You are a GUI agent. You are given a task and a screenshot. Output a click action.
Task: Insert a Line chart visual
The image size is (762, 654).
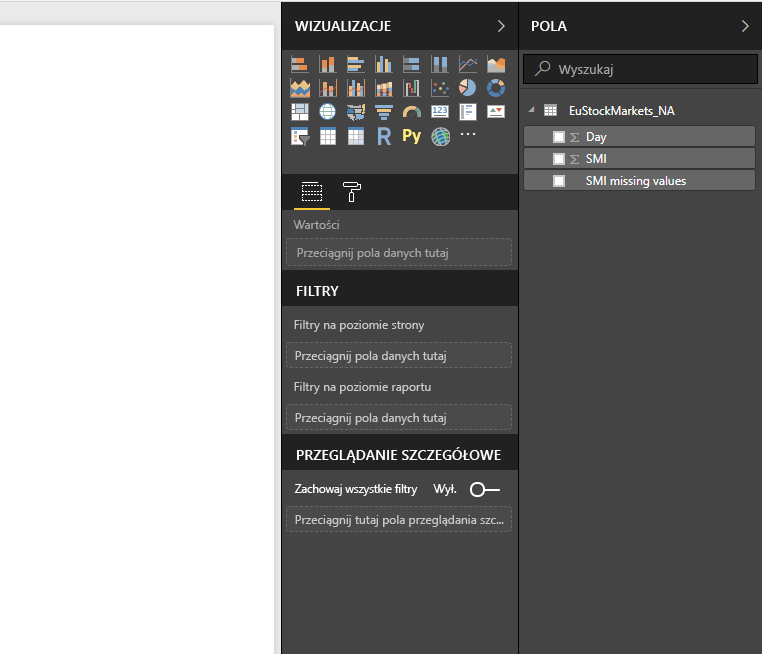click(468, 64)
